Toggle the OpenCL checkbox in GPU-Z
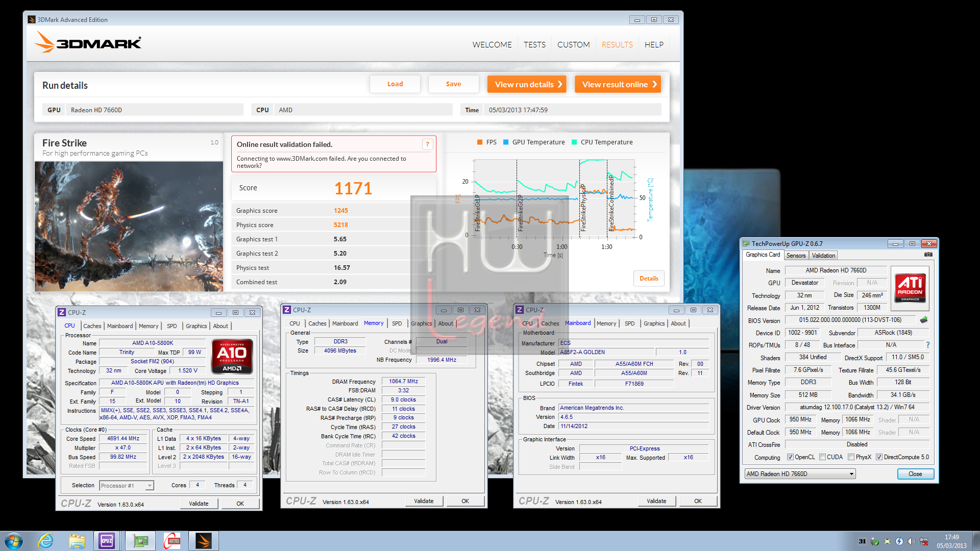 [790, 457]
